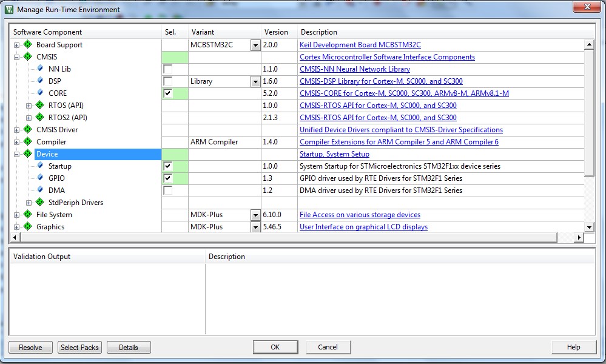
Task: Click the Graphics green diamond icon
Action: point(27,226)
